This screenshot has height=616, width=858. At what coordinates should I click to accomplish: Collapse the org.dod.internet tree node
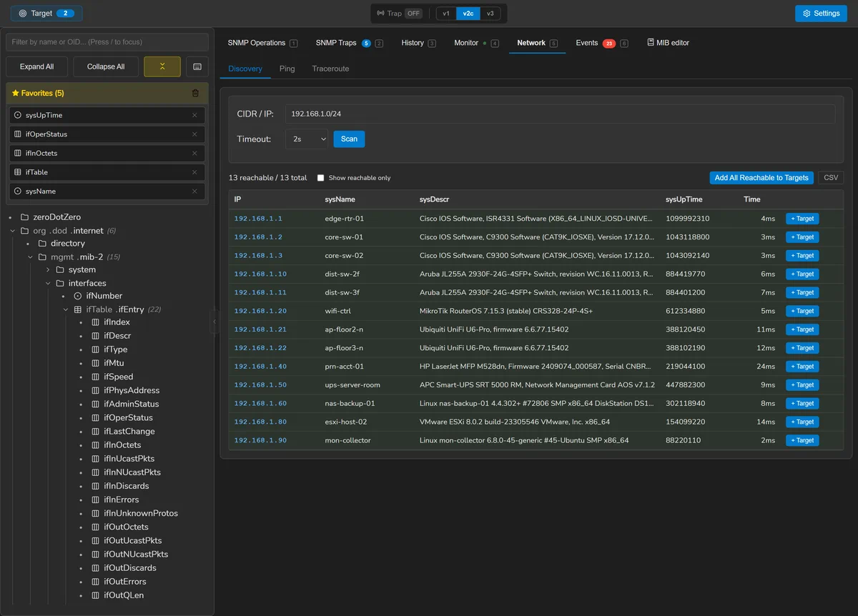pos(13,231)
